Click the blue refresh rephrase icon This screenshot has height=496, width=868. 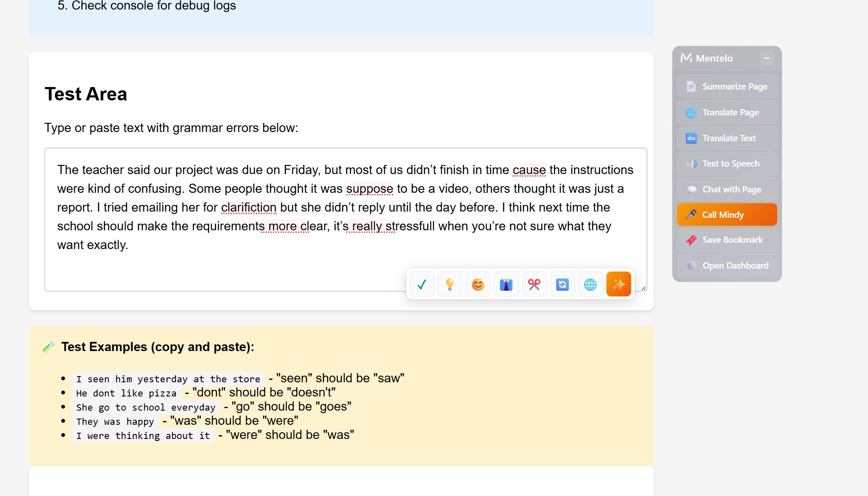(x=562, y=284)
